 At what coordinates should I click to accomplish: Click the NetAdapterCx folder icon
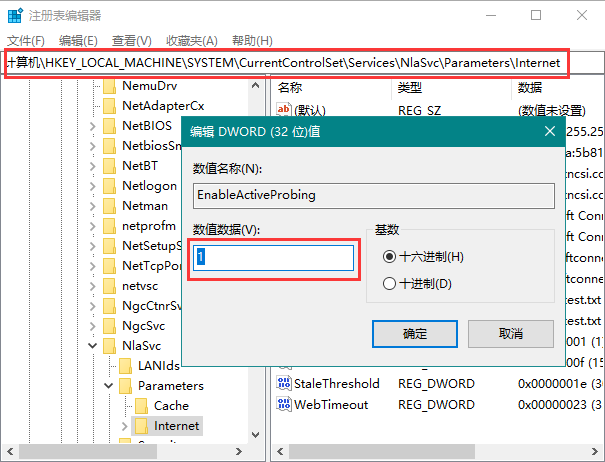(109, 106)
